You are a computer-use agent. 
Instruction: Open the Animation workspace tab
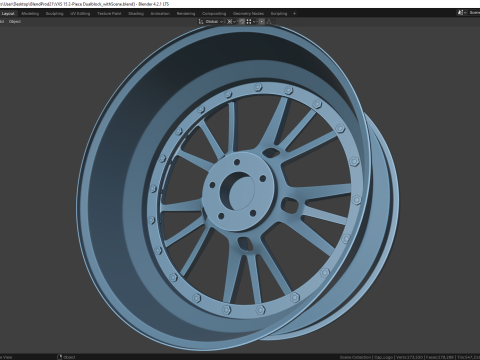coord(160,14)
